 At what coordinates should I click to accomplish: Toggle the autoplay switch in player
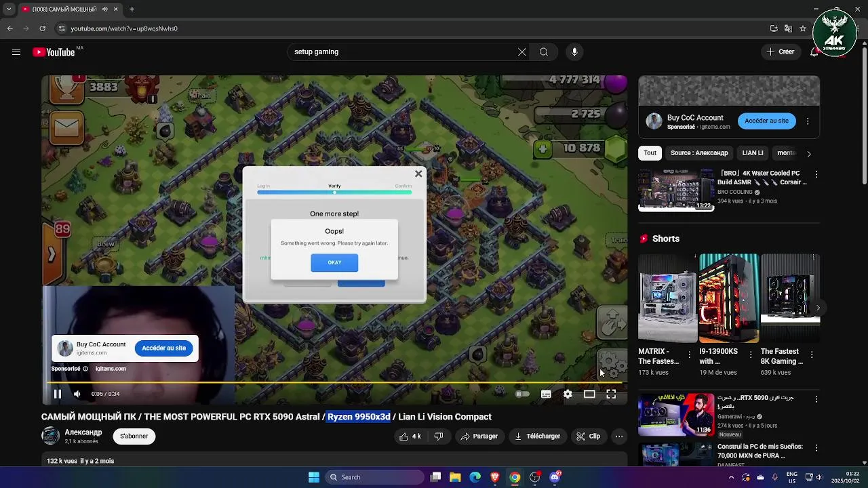(522, 394)
